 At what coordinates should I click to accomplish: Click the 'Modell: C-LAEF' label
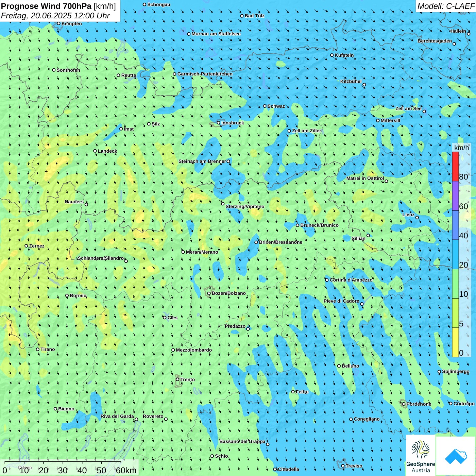[x=445, y=6]
